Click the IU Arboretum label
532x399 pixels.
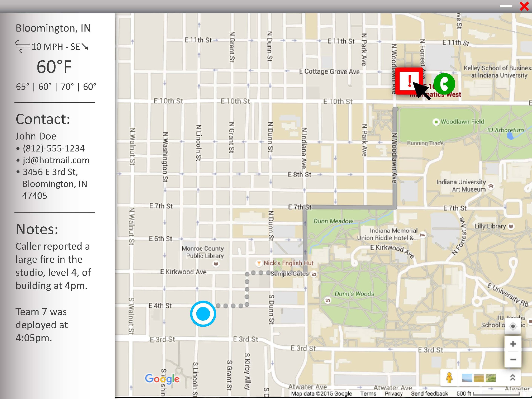click(x=505, y=130)
